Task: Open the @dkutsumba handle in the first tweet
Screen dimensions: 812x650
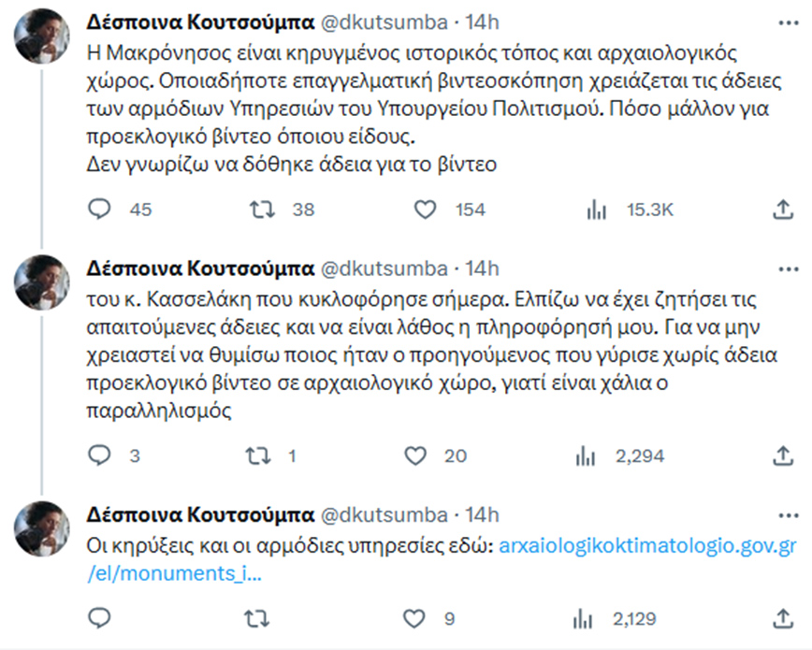Action: [384, 22]
